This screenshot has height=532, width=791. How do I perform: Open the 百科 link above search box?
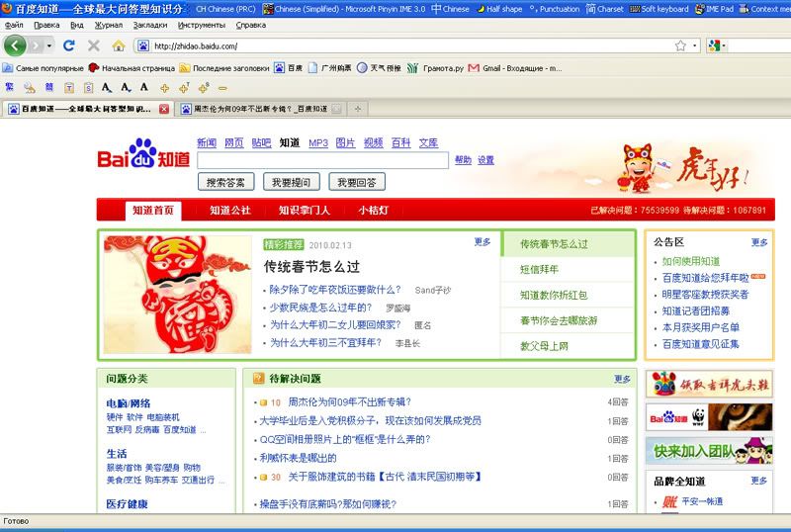(x=401, y=142)
